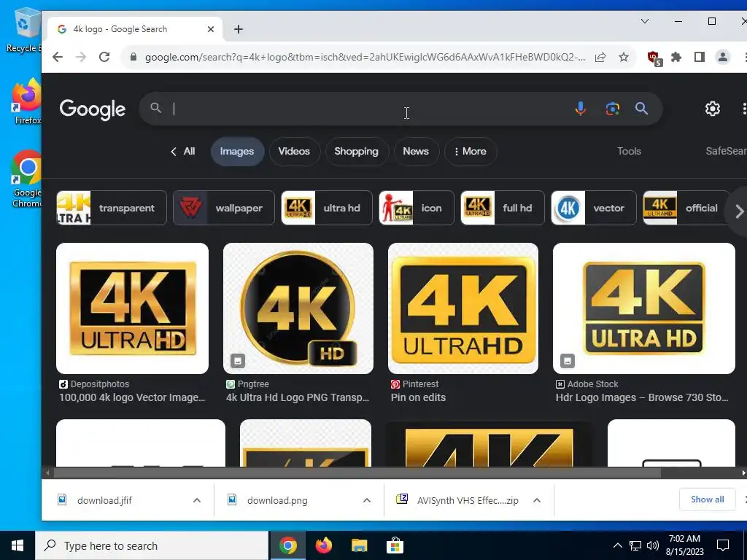Open the Extensions puzzle icon
747x560 pixels.
click(x=676, y=57)
